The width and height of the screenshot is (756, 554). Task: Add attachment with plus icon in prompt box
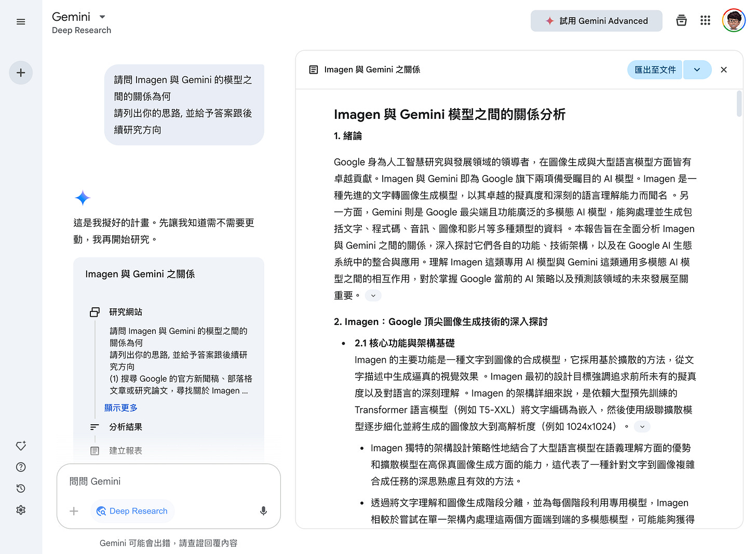coord(74,511)
